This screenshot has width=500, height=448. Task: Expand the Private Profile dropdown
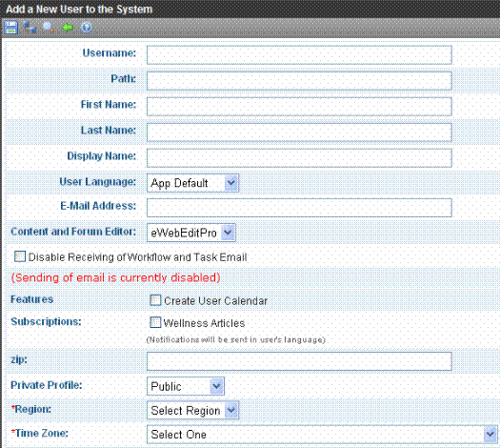pyautogui.click(x=186, y=386)
